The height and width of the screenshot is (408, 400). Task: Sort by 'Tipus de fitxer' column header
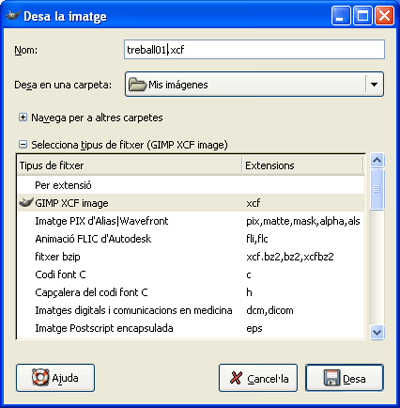tap(129, 165)
